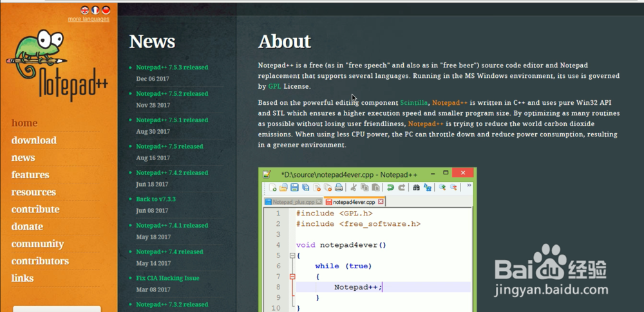Close the notepad4ever.cpp tab via its red X
Screen dimensions: 644x312
pyautogui.click(x=381, y=201)
